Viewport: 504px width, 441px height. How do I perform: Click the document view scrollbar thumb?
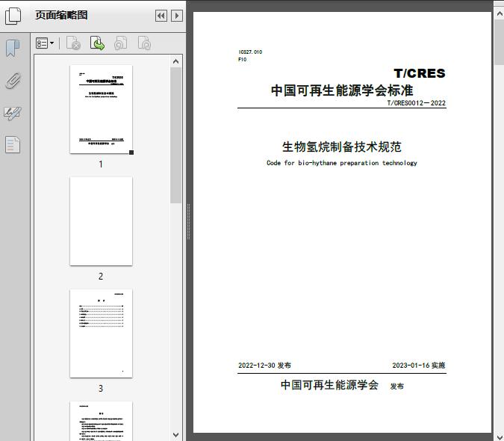[500, 42]
